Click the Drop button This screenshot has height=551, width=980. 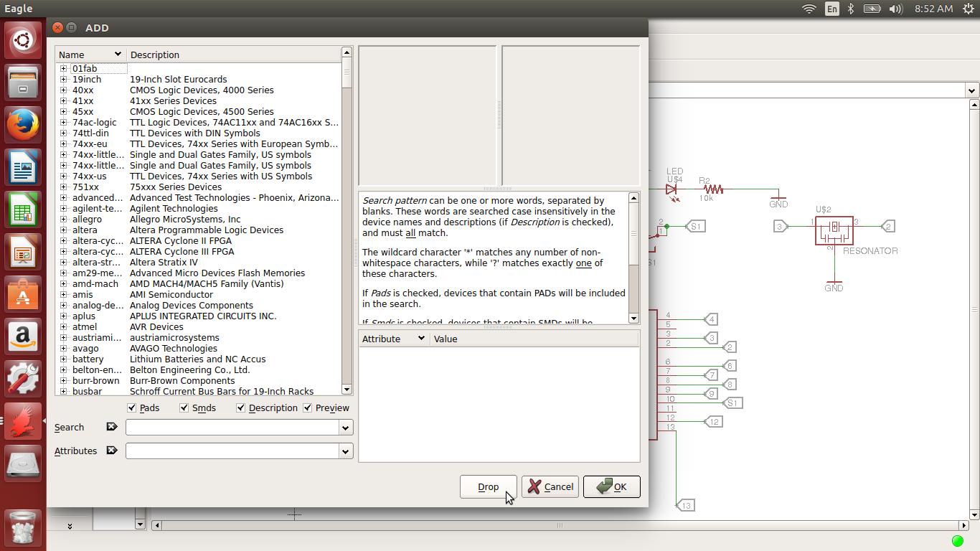tap(488, 487)
